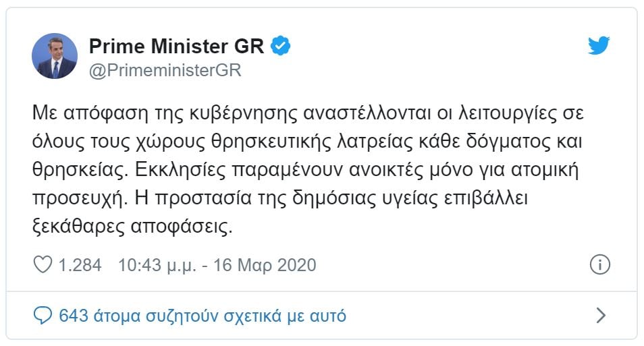Click the Twitter bird logo

(x=598, y=45)
